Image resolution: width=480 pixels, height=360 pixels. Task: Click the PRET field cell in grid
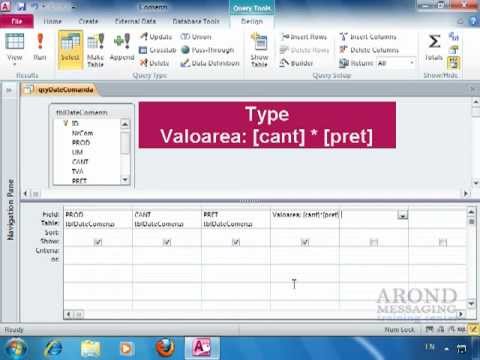[236, 214]
